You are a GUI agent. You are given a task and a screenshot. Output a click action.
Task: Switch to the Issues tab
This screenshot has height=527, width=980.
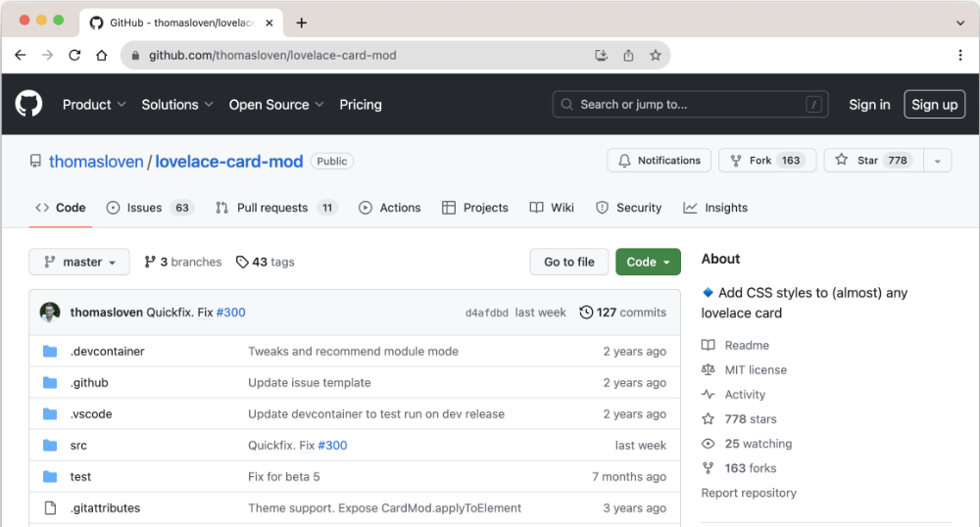pos(150,208)
